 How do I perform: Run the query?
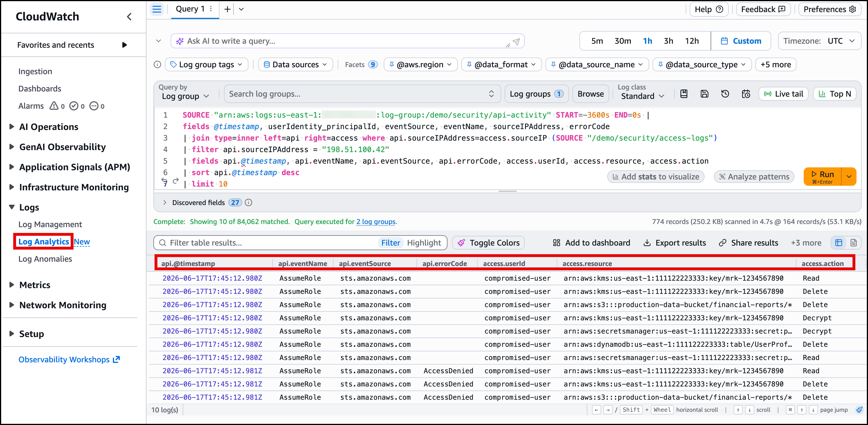click(x=823, y=176)
